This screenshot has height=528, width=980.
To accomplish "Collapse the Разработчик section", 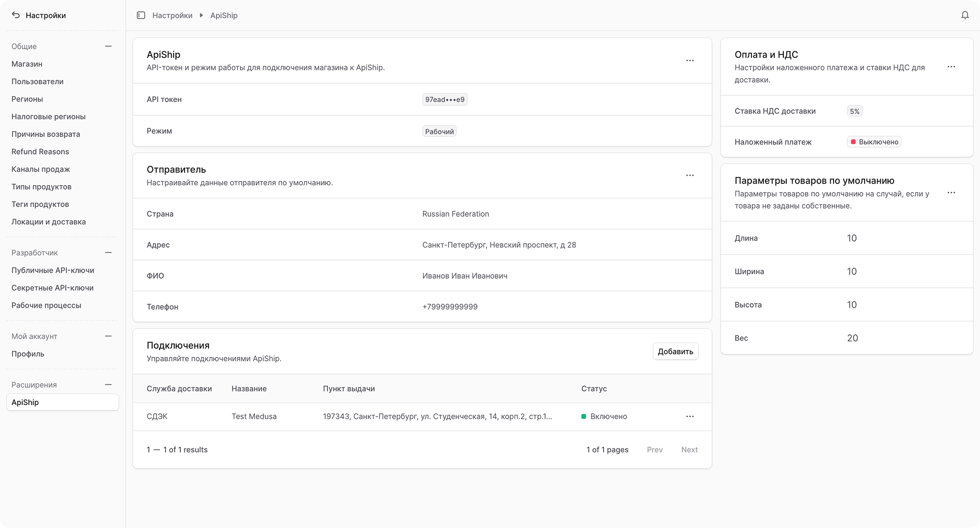I will [109, 253].
